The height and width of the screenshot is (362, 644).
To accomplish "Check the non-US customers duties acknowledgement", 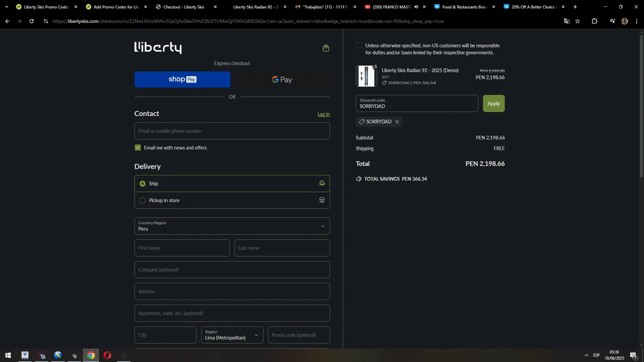I will coord(359,45).
